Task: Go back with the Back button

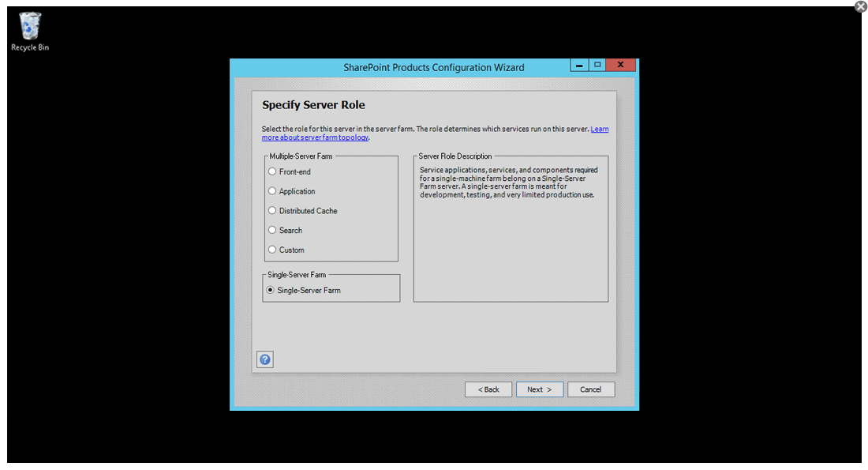Action: click(488, 389)
